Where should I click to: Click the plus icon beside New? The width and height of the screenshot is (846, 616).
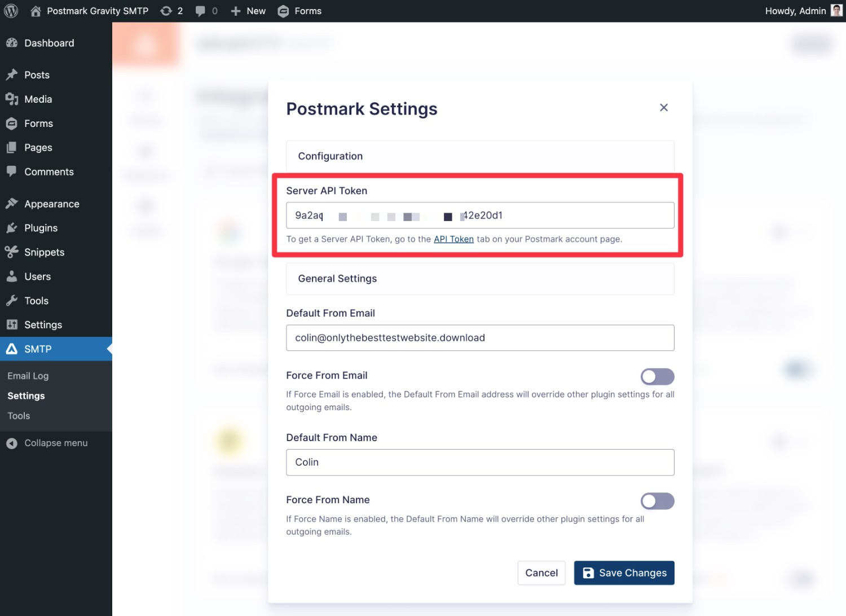pyautogui.click(x=236, y=11)
